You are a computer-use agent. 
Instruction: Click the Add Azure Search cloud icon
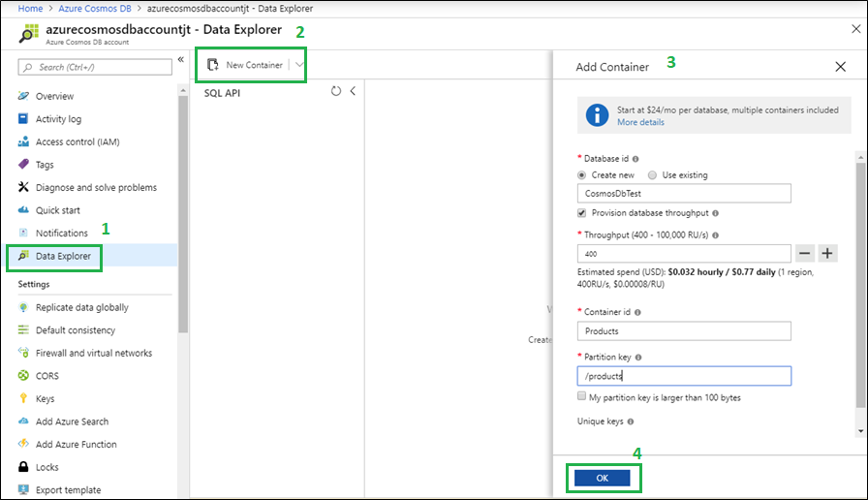coord(23,421)
